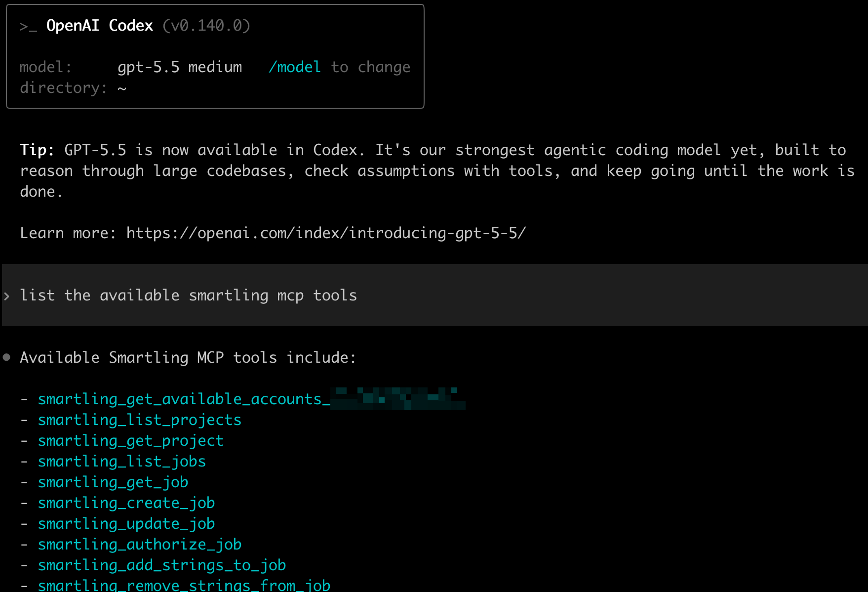The height and width of the screenshot is (592, 868).
Task: Click the bold 'Tip:' label
Action: coord(37,150)
